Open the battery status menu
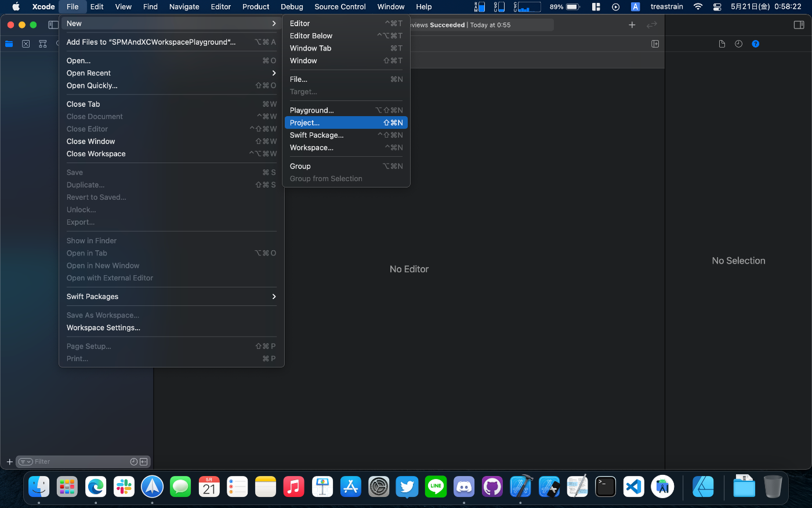 [x=565, y=7]
